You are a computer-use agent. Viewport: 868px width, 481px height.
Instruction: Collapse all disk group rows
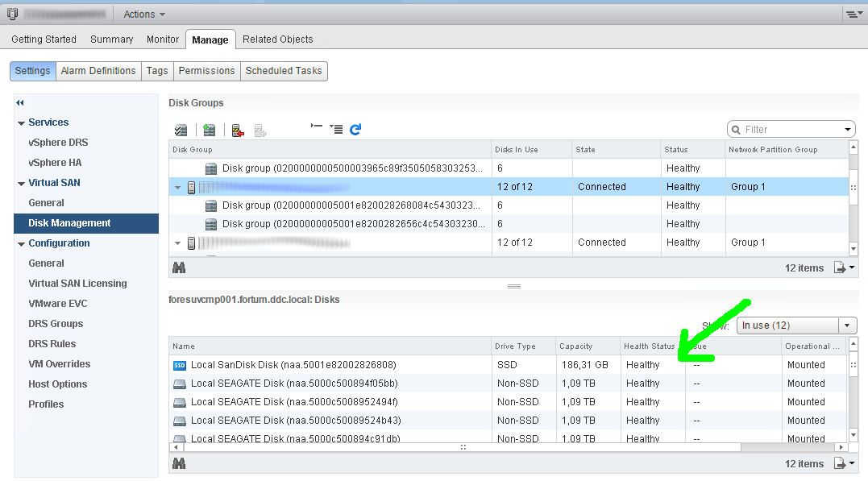pos(317,126)
